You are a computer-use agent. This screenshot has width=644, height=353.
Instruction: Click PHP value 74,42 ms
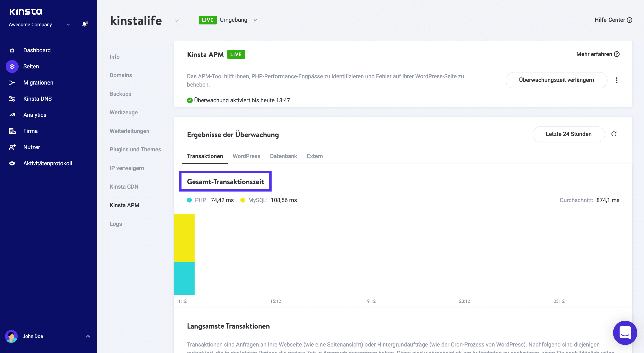222,200
